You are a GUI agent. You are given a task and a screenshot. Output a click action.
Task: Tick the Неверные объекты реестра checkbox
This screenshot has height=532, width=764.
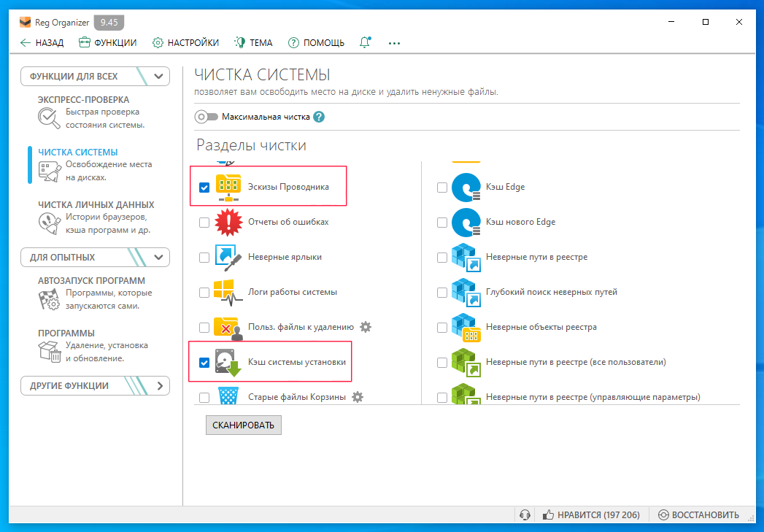[442, 327]
